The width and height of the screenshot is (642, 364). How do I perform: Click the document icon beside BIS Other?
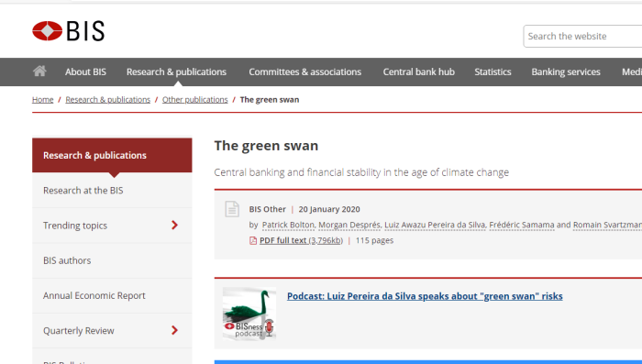tap(232, 209)
